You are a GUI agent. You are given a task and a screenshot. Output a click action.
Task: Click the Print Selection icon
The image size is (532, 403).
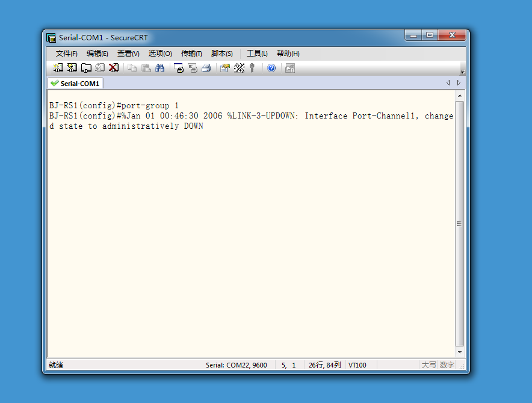[193, 68]
